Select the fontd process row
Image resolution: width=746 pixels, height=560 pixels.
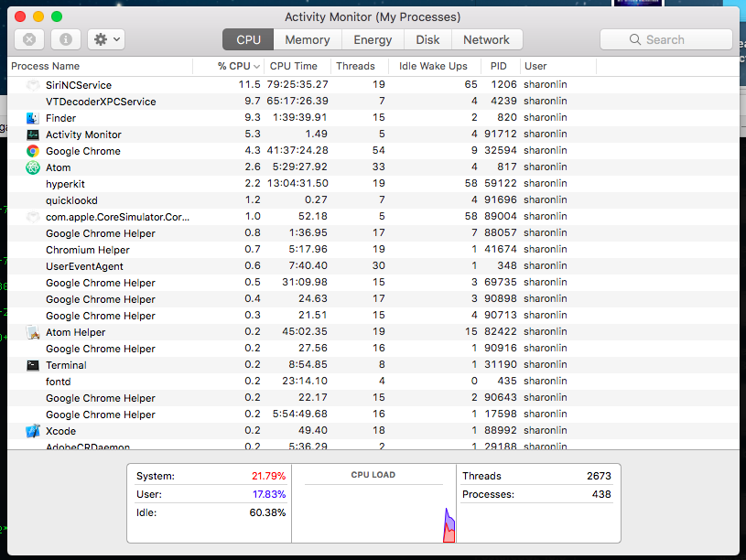click(x=373, y=382)
